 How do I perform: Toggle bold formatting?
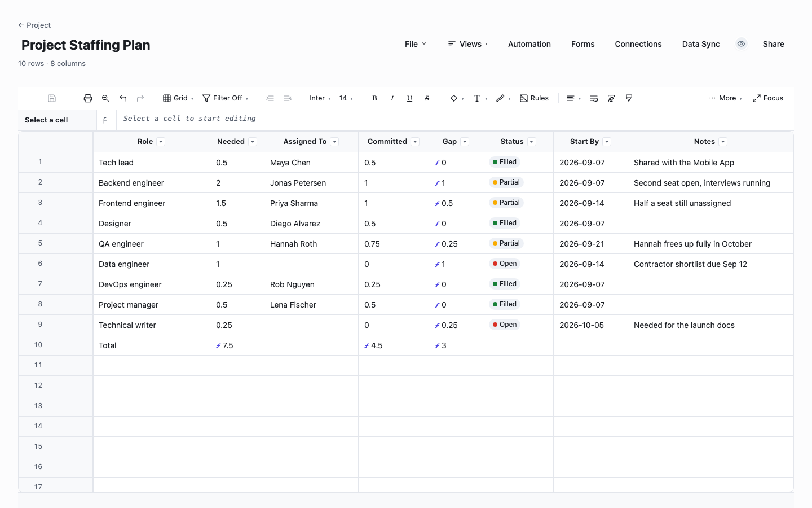click(374, 98)
